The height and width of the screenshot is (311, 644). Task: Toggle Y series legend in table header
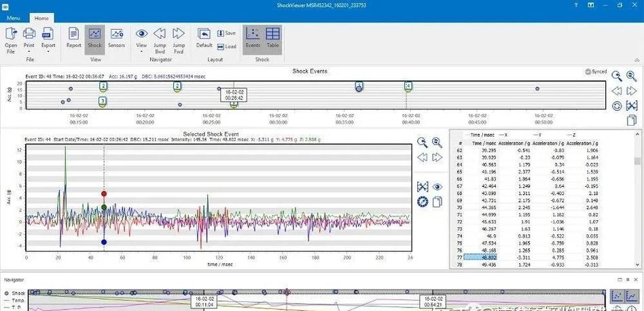pos(537,134)
